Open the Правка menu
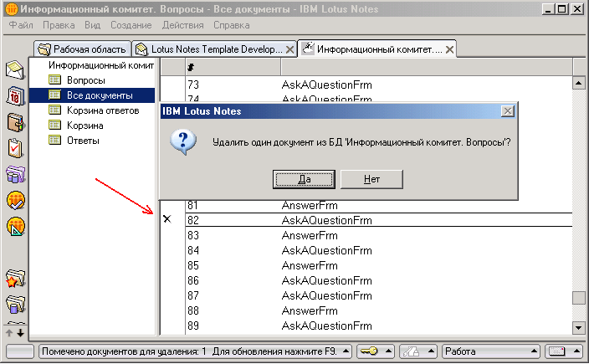The height and width of the screenshot is (364, 589). pos(59,25)
